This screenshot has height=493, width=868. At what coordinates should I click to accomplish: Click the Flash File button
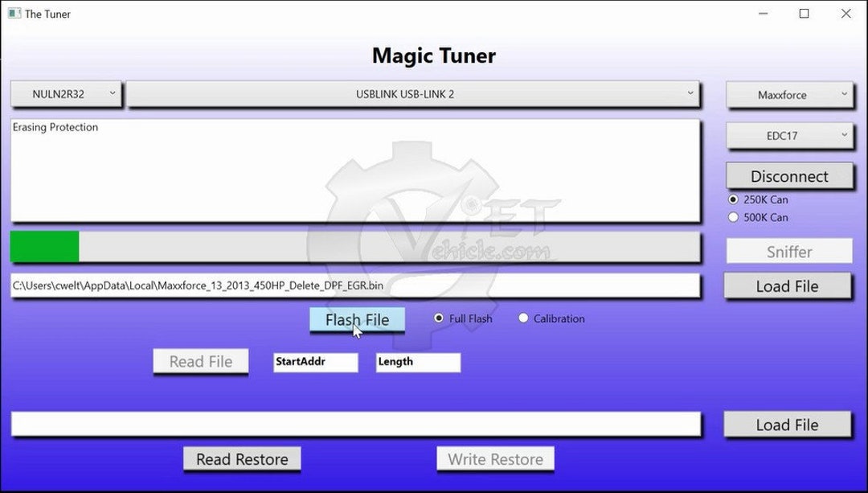click(x=357, y=320)
